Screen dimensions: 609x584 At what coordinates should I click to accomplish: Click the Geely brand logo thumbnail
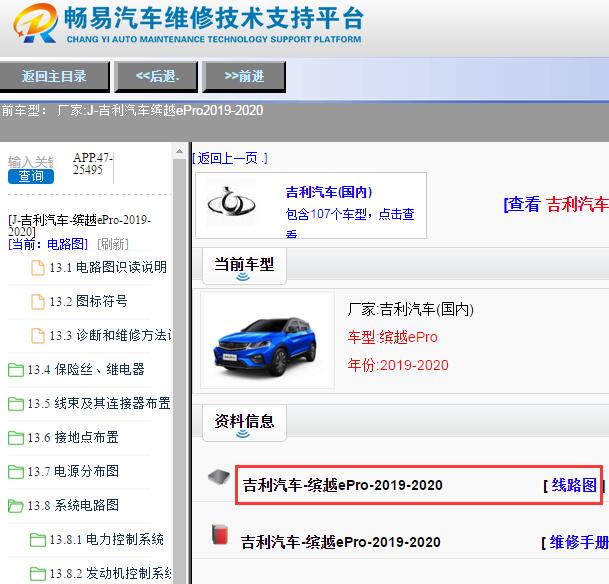tap(231, 203)
